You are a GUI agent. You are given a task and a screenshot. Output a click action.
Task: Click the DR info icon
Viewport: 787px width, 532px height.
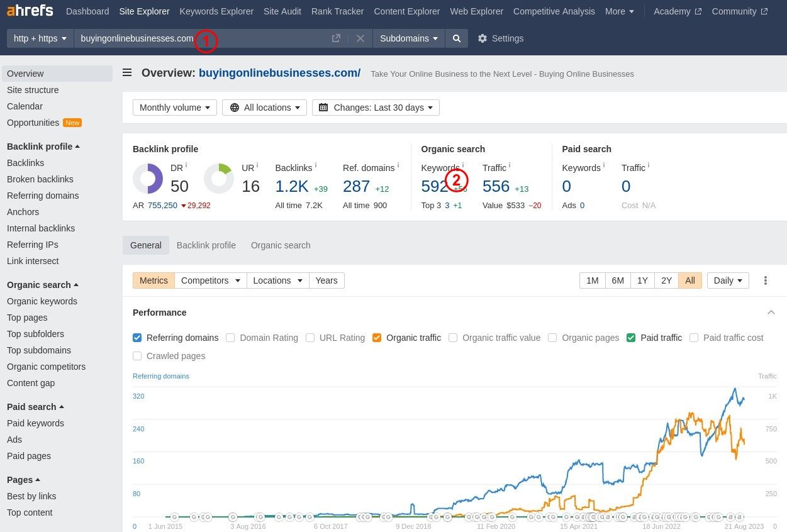(186, 165)
